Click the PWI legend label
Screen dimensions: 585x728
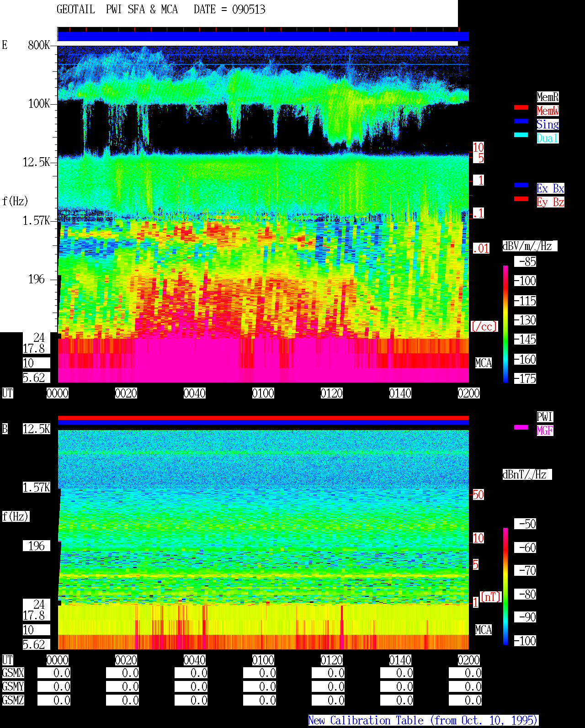click(x=545, y=417)
